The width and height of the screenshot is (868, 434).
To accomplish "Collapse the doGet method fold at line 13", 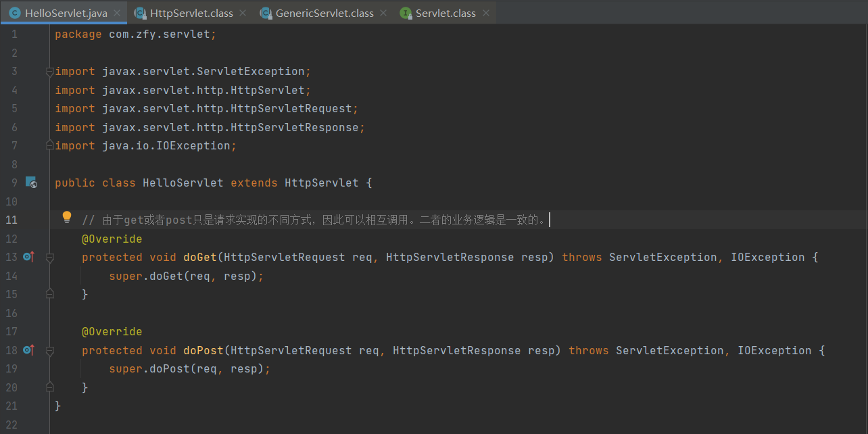I will [49, 258].
